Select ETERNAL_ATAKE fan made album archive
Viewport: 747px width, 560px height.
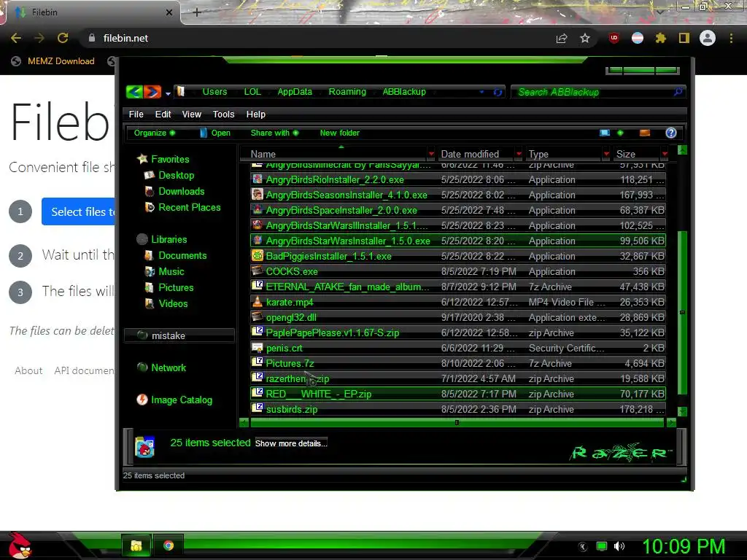tap(458, 287)
